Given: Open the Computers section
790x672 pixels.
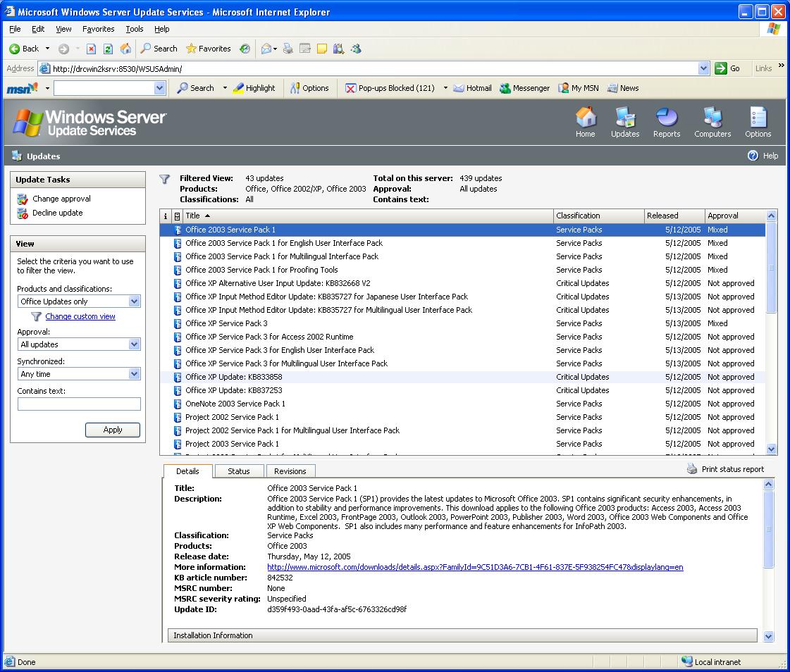Looking at the screenshot, I should pos(712,121).
